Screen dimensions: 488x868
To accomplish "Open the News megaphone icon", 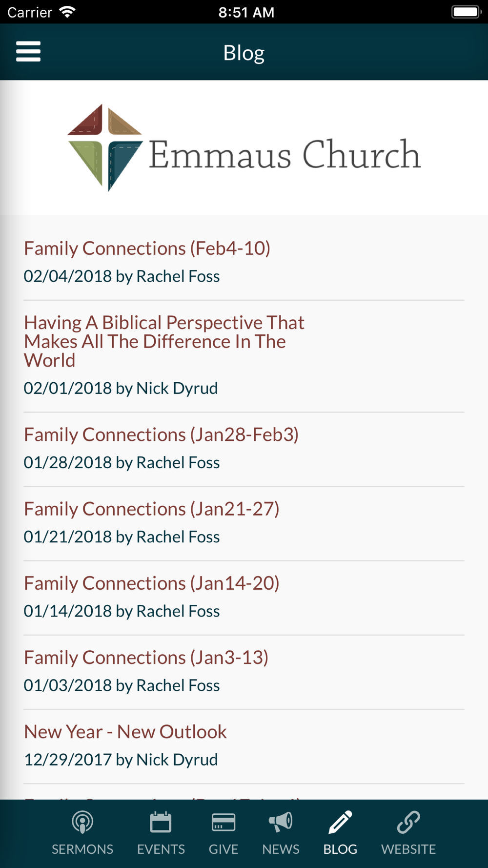I will [281, 822].
